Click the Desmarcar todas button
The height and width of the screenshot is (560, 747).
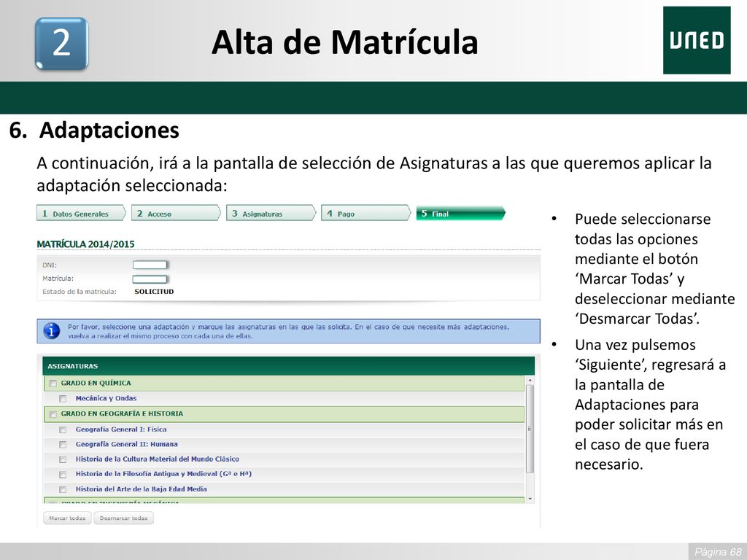pos(124,518)
